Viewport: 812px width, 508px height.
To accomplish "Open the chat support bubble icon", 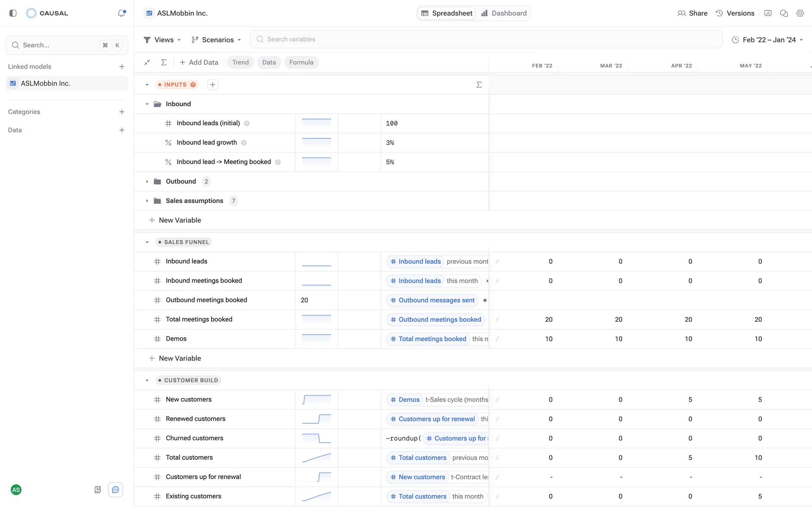I will click(115, 490).
